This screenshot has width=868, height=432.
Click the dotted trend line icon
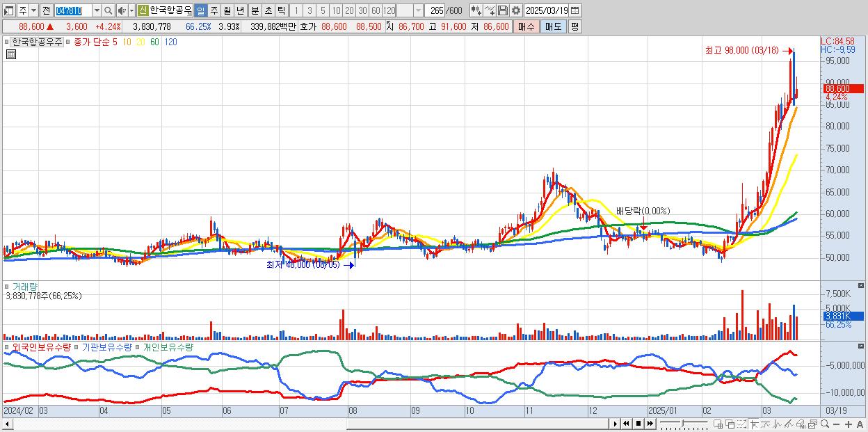tap(741, 424)
